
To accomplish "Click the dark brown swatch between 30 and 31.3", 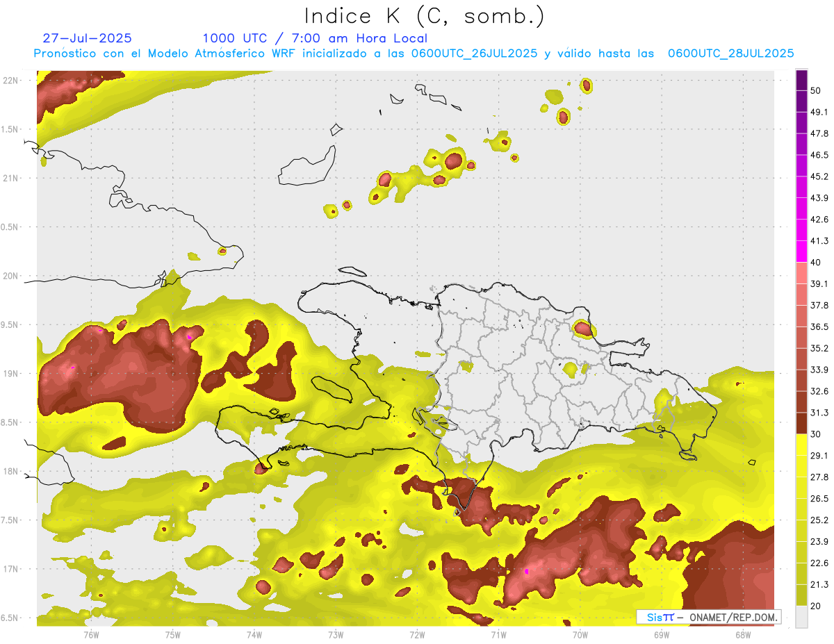I will click(x=801, y=423).
